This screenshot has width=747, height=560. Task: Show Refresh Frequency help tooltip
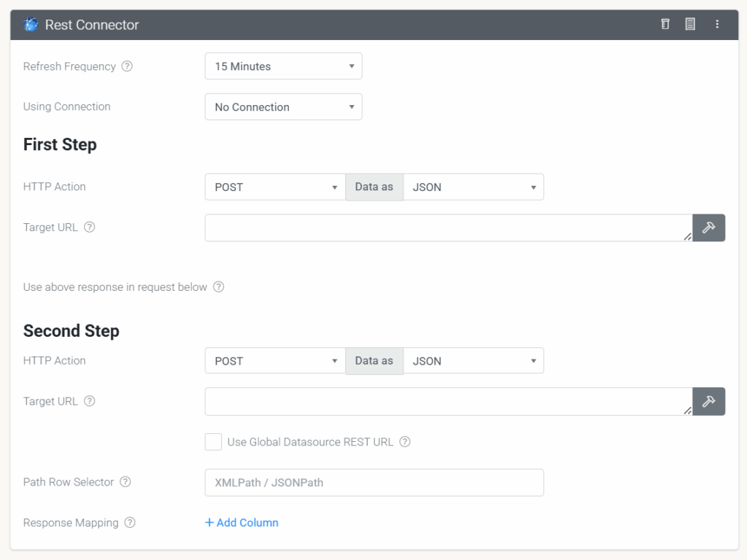tap(127, 66)
